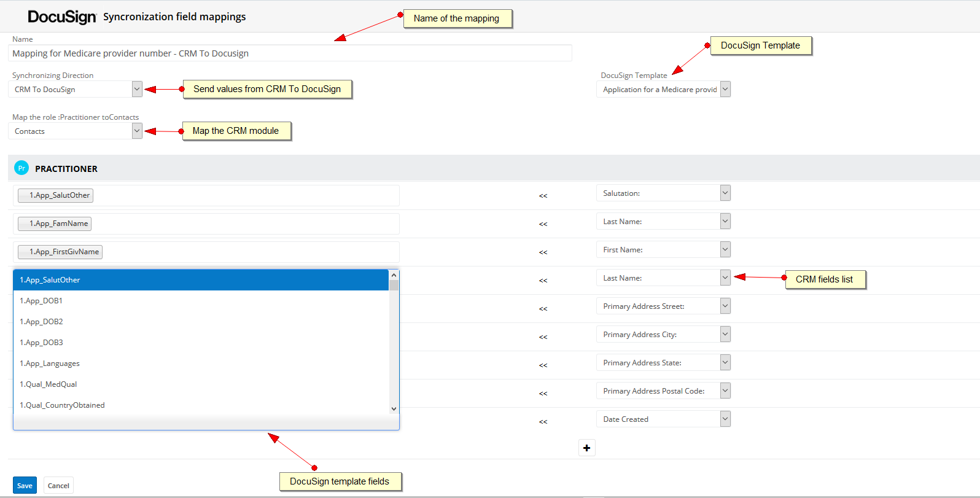Click the 1.App_FirstGivName field tag
The image size is (980, 498).
pos(60,252)
